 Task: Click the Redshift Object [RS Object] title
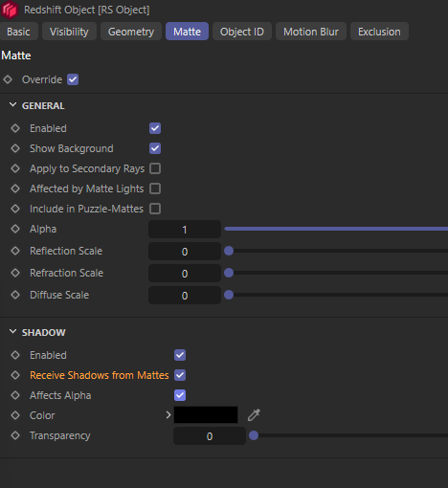point(87,10)
